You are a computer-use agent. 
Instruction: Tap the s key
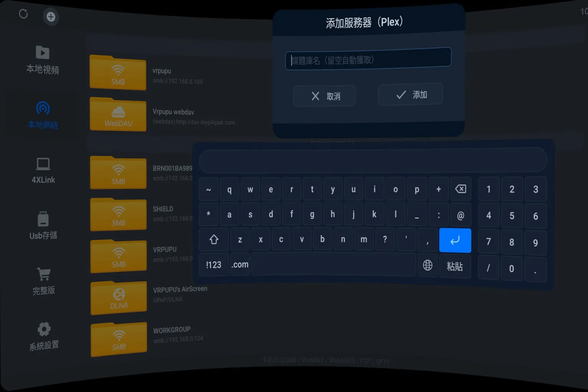(x=250, y=214)
